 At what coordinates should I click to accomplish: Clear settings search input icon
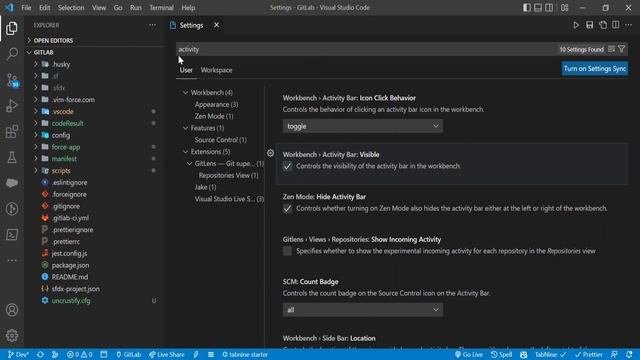(x=611, y=49)
